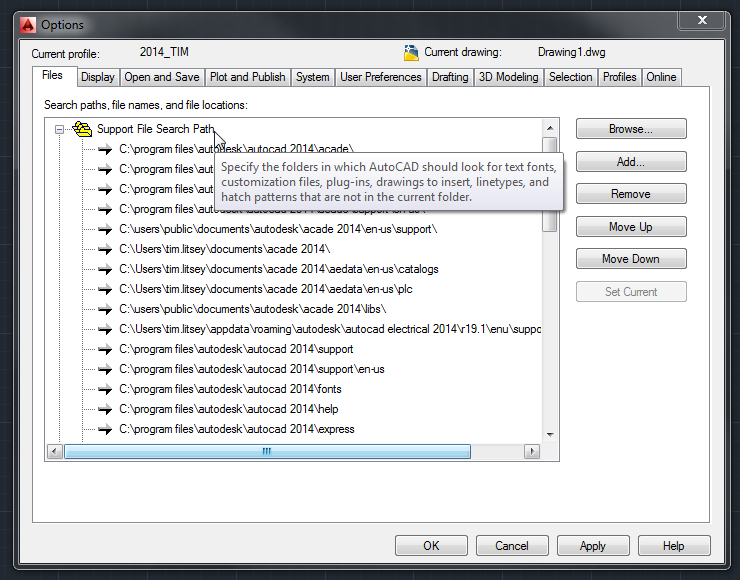740x580 pixels.
Task: Open Help from the dialog
Action: 674,546
